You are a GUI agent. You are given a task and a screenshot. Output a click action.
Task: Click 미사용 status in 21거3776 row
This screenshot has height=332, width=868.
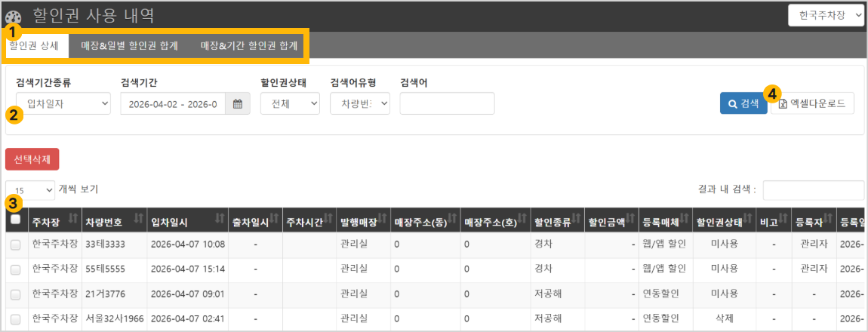[x=724, y=294]
